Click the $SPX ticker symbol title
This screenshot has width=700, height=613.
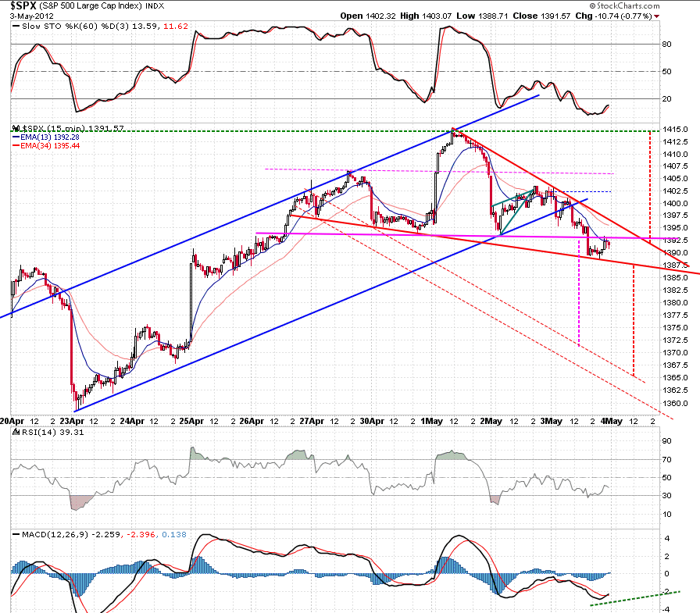point(23,5)
